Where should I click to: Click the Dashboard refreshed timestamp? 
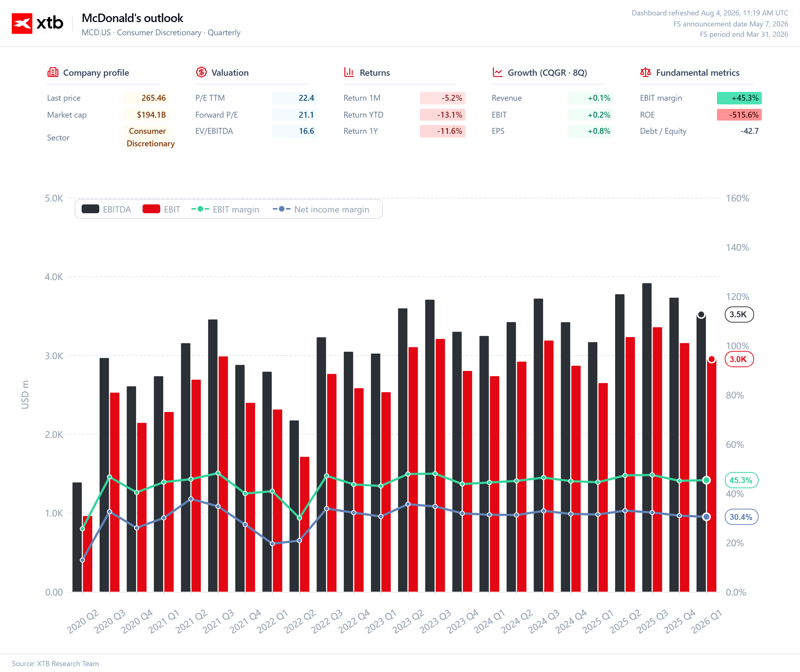click(x=710, y=13)
